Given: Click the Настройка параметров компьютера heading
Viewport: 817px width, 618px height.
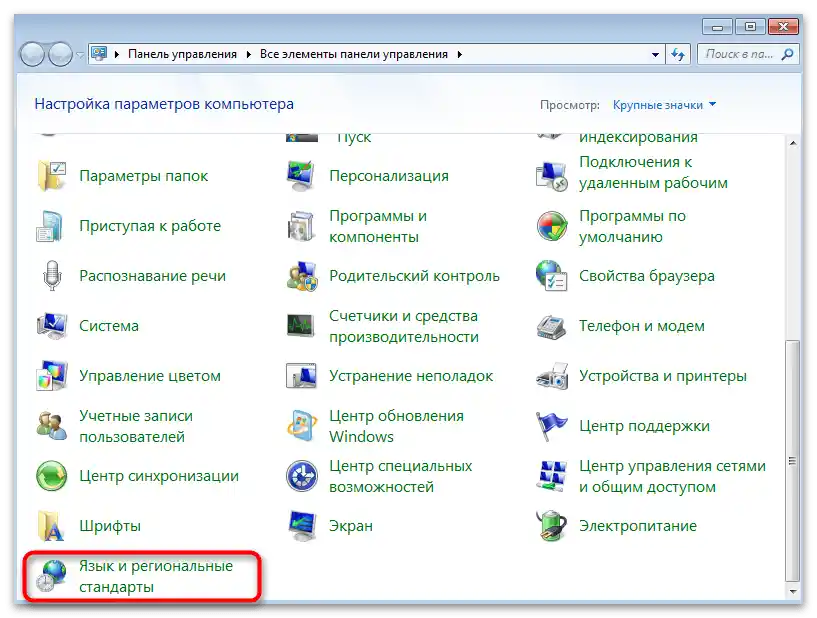Looking at the screenshot, I should [164, 104].
